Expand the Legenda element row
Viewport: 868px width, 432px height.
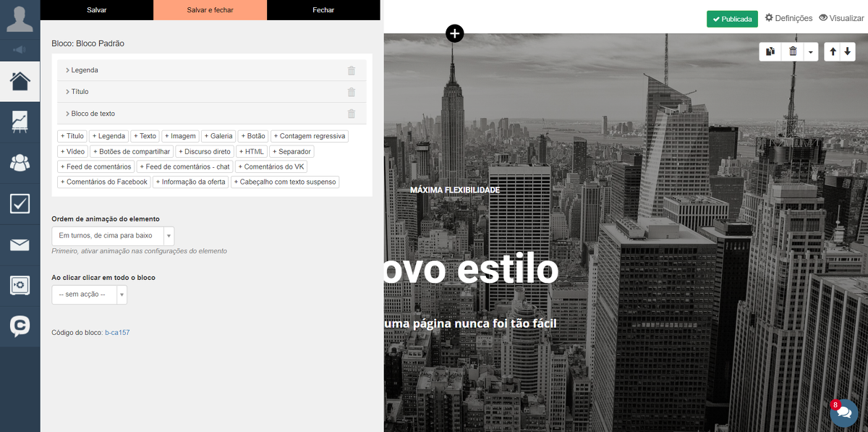click(x=84, y=70)
